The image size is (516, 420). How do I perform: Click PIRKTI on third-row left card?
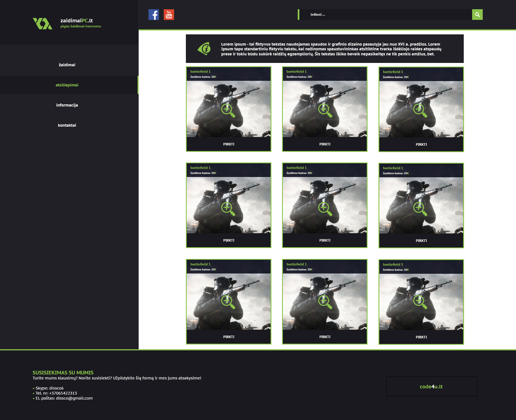point(229,337)
